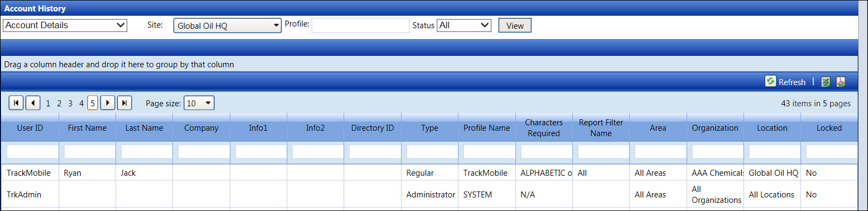This screenshot has height=211, width=868.
Task: Click the Profile text field
Action: pos(360,25)
